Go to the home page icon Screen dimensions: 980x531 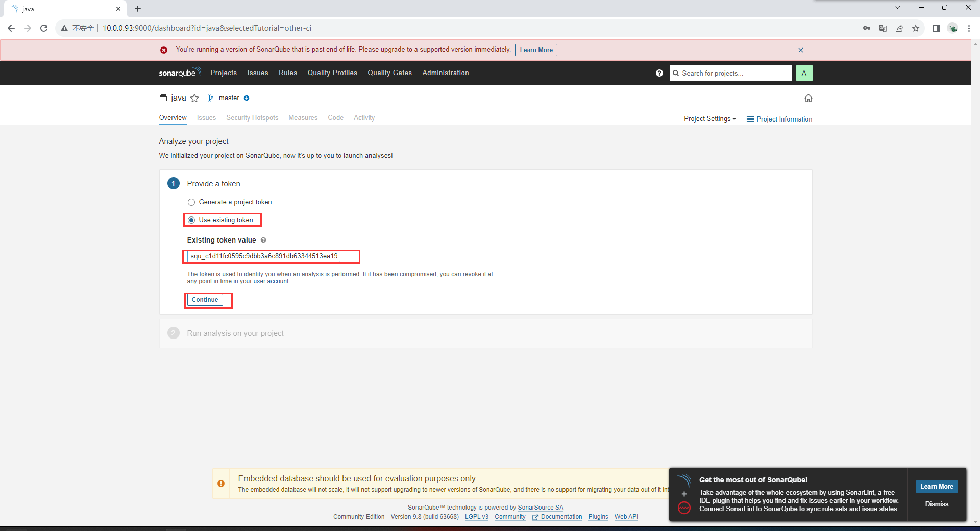[808, 98]
